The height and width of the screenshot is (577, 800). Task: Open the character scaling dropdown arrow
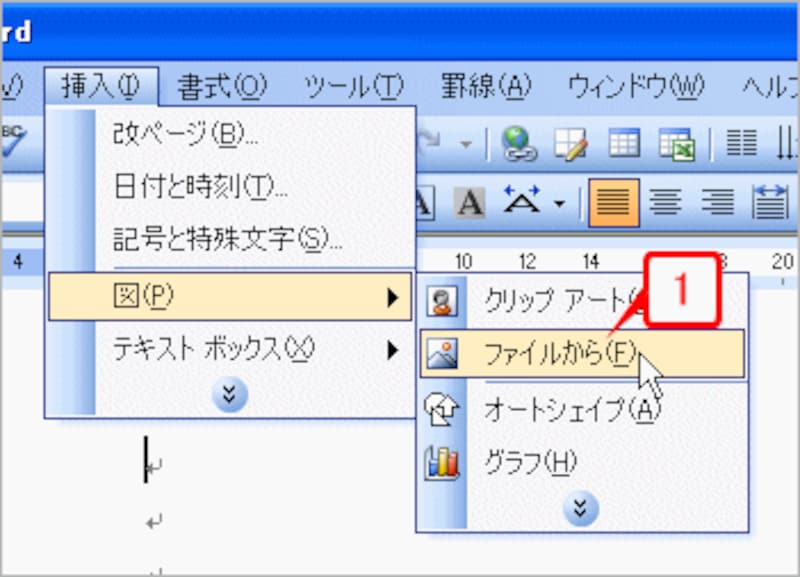557,201
